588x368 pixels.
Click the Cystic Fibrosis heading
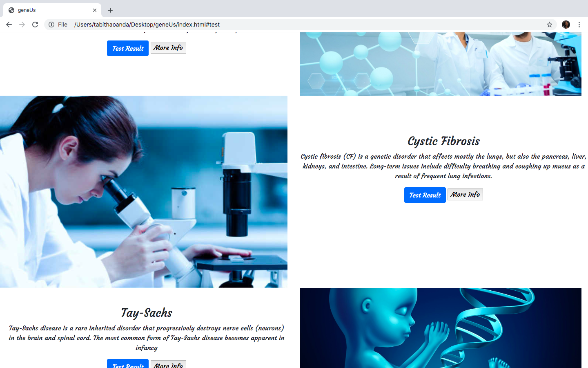(443, 141)
